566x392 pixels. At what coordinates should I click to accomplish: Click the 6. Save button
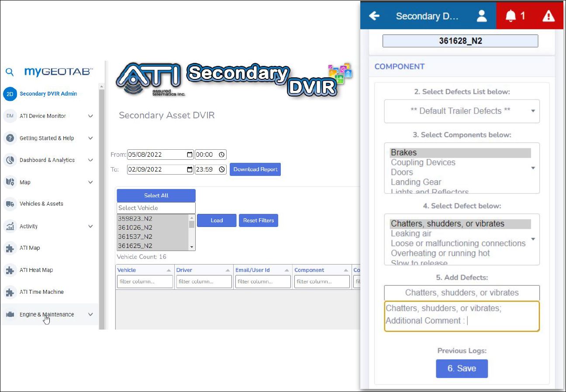pos(462,368)
